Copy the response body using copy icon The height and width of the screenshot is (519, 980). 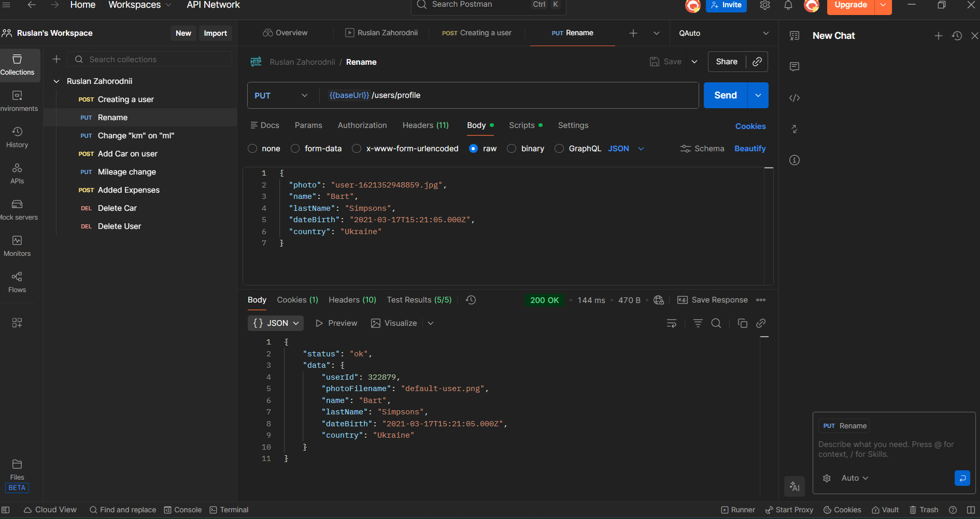[742, 323]
